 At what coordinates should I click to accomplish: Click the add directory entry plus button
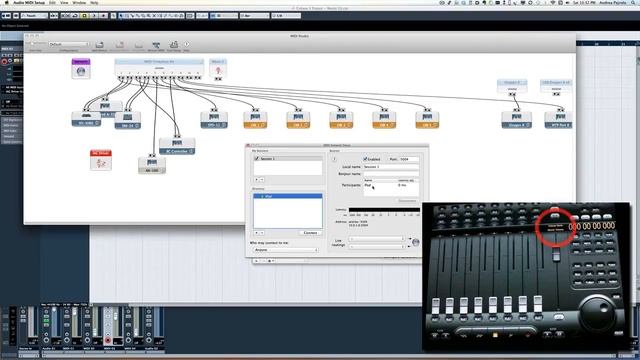coord(257,233)
